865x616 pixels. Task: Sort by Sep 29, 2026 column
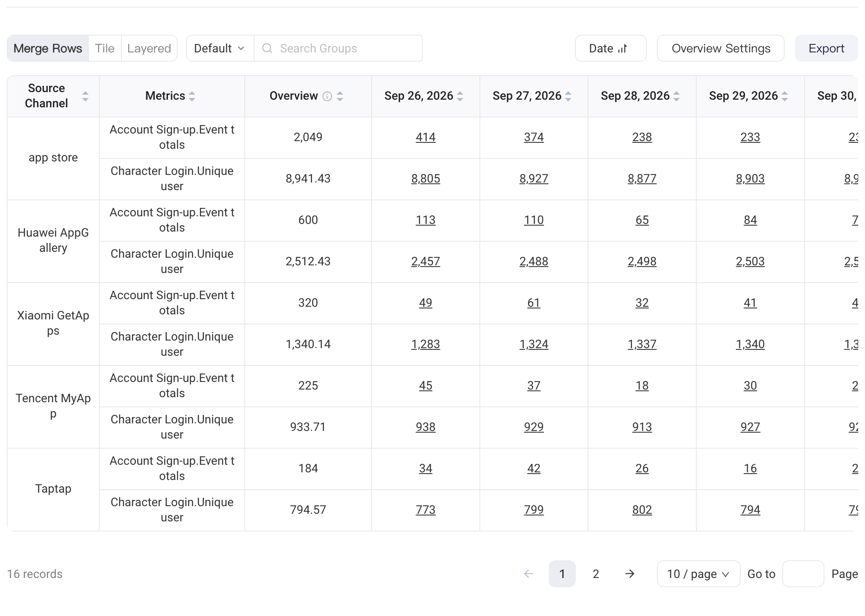point(785,96)
